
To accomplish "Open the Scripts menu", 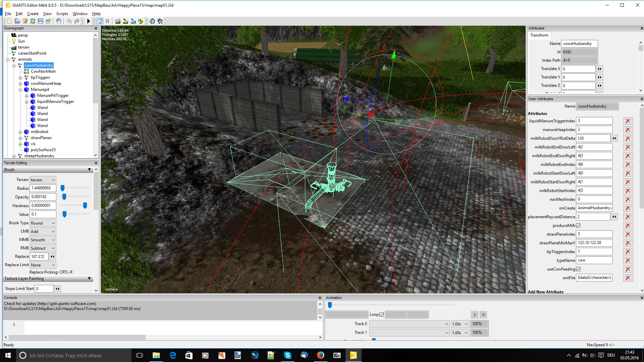I will (x=62, y=14).
